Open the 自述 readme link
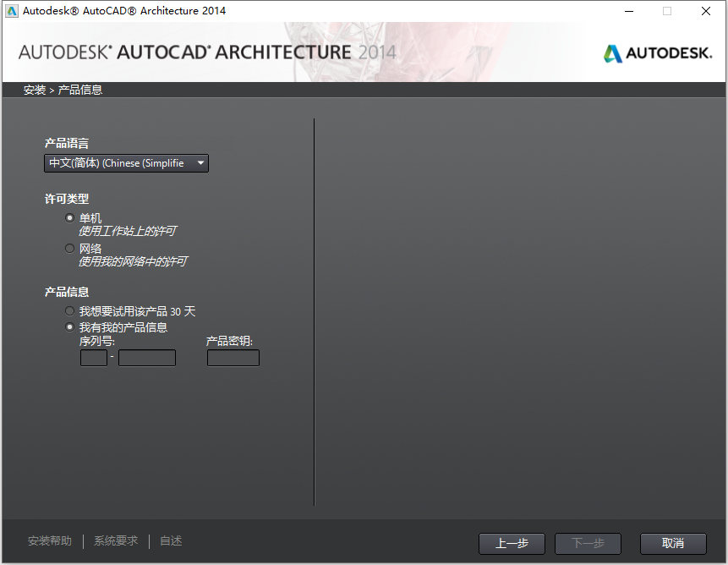The height and width of the screenshot is (565, 728). click(x=171, y=541)
